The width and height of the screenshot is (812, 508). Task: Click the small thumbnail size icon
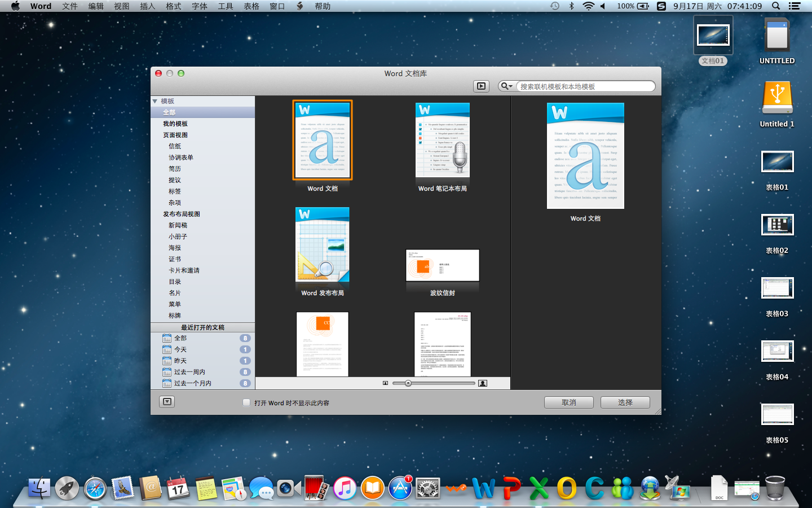pyautogui.click(x=386, y=383)
